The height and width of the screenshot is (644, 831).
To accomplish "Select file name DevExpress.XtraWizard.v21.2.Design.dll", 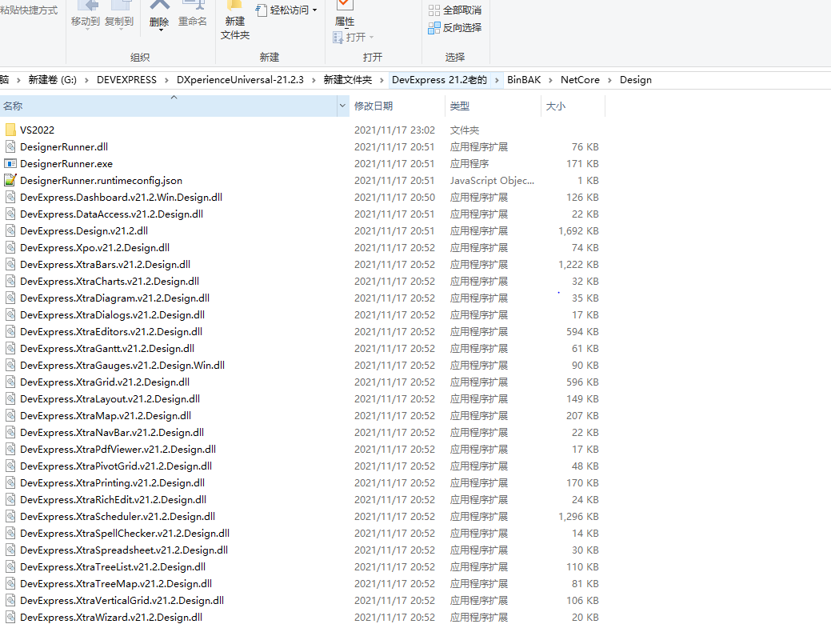I will click(x=111, y=618).
